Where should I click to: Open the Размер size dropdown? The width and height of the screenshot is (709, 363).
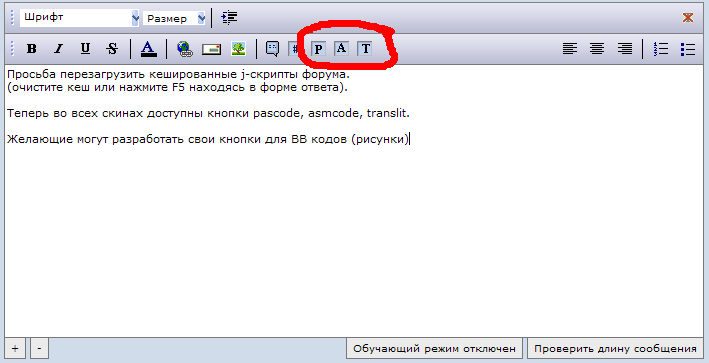174,19
